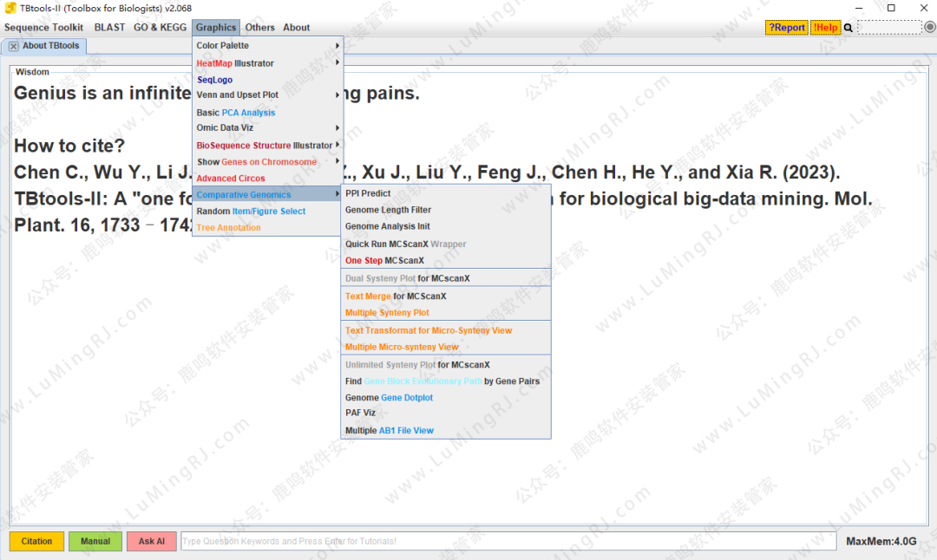937x560 pixels.
Task: Open Advanced Circos
Action: click(x=267, y=178)
